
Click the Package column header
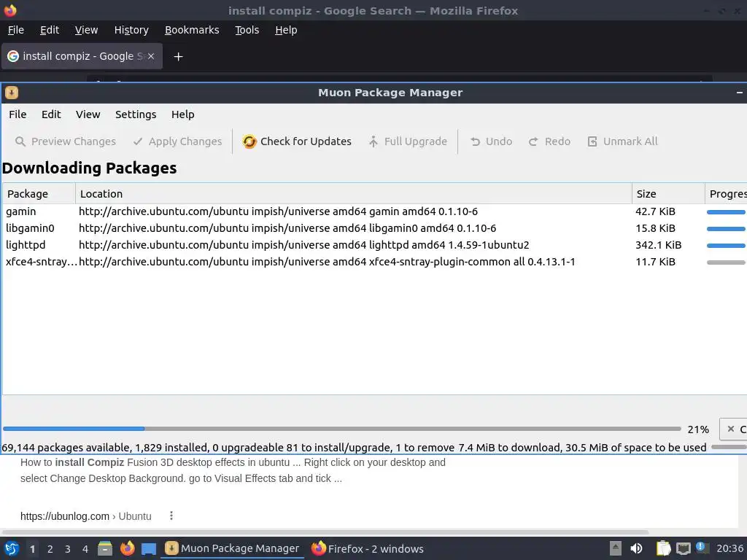click(39, 194)
